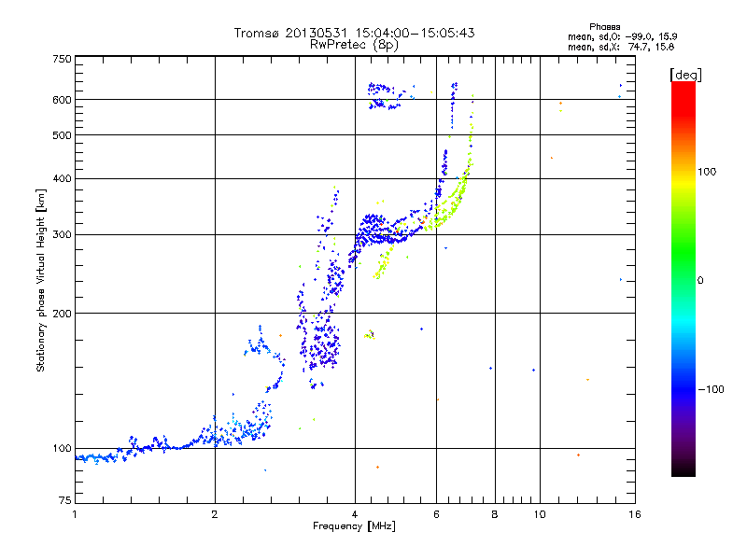Click the colorbar label '0'
Viewport: 747px width, 560px height.
pos(700,281)
